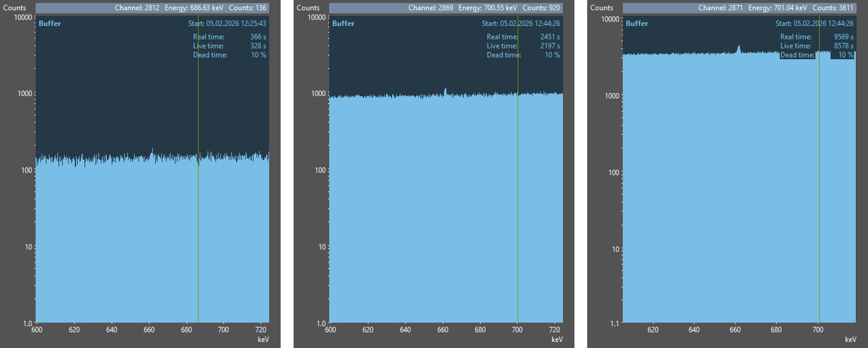Click the 'Counts' axis title of the 9569 s spectrum
Image resolution: width=868 pixels, height=348 pixels.
pos(601,8)
